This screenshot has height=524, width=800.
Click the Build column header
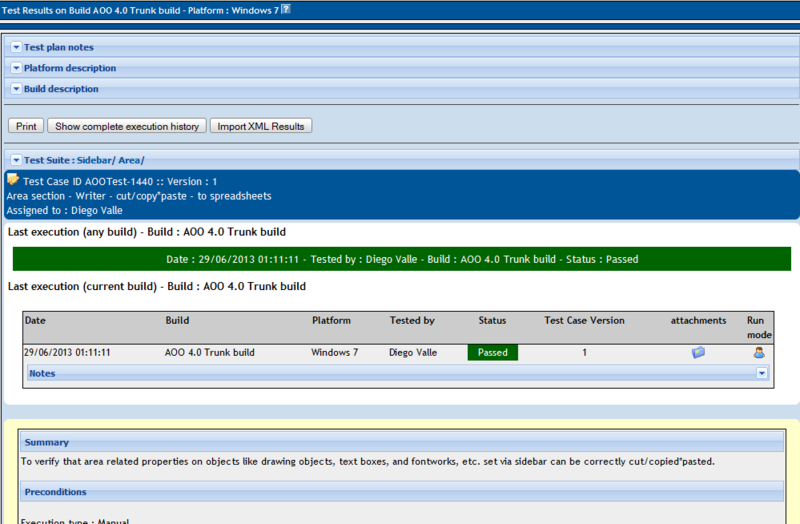[177, 320]
